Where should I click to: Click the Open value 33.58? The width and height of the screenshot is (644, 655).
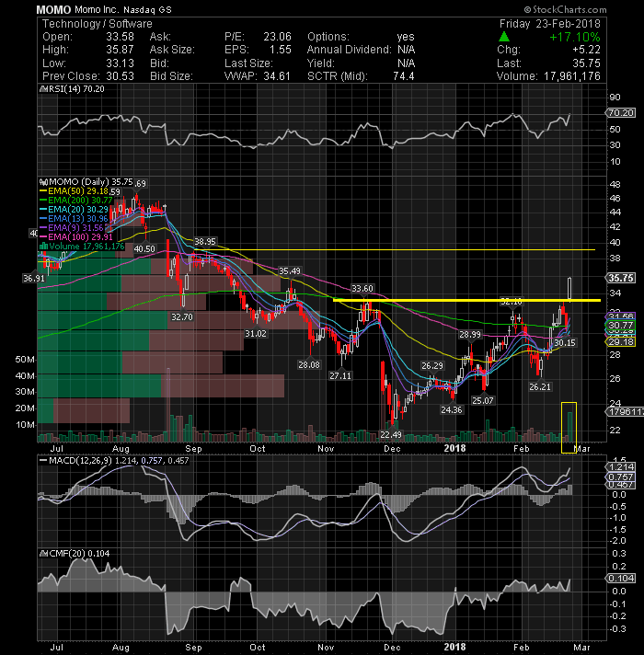(x=120, y=37)
